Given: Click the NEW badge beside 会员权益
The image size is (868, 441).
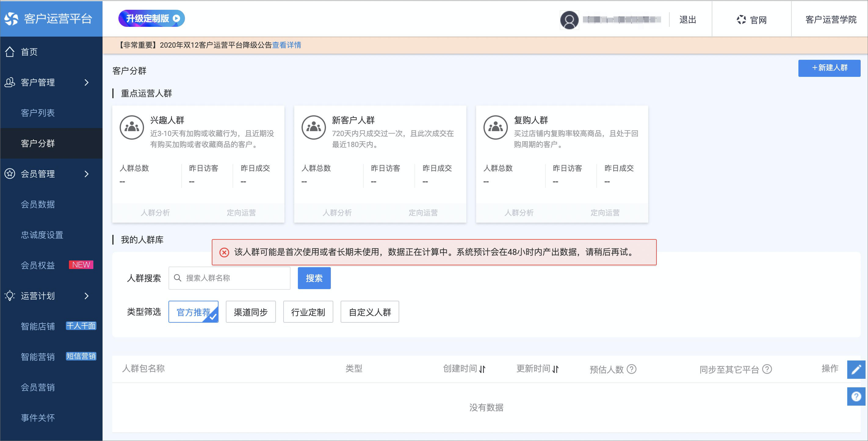Looking at the screenshot, I should pos(81,265).
